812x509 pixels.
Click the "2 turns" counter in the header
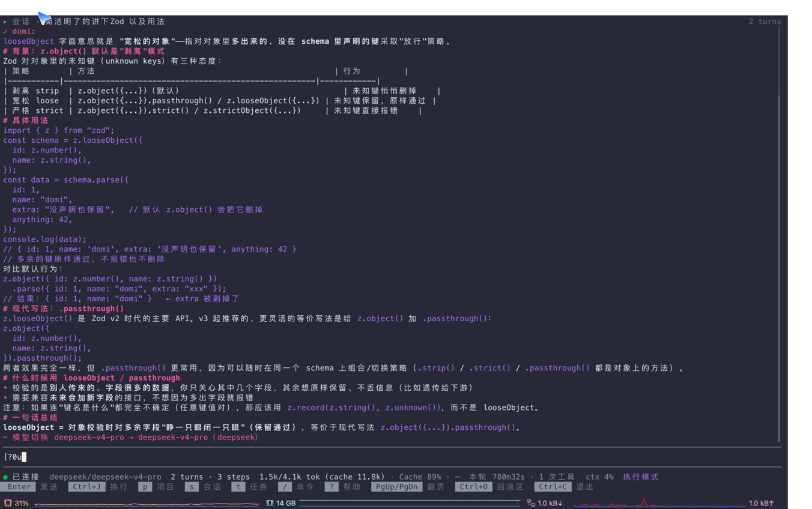[765, 22]
